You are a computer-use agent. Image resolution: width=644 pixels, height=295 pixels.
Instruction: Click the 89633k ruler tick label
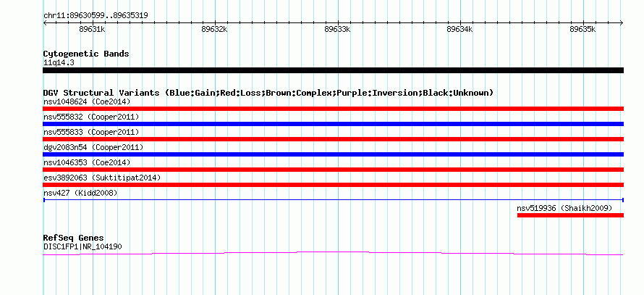click(338, 29)
